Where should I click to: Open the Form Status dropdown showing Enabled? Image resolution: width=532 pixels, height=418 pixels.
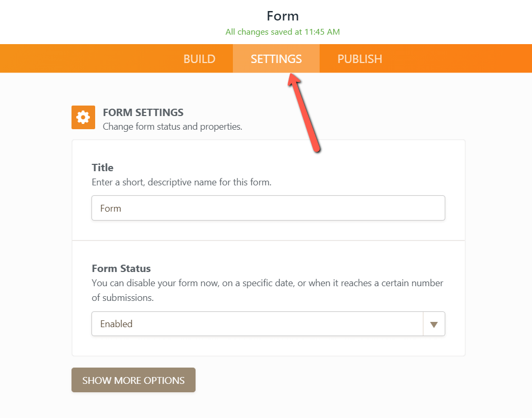click(257, 324)
